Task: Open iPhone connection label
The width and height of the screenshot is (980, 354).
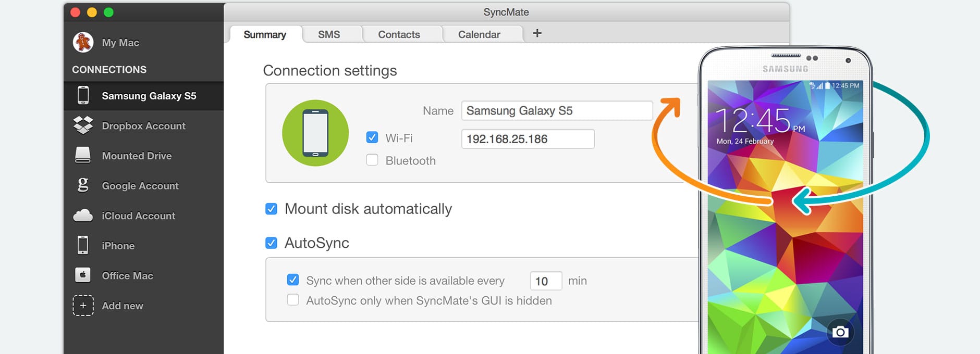Action: pyautogui.click(x=118, y=246)
